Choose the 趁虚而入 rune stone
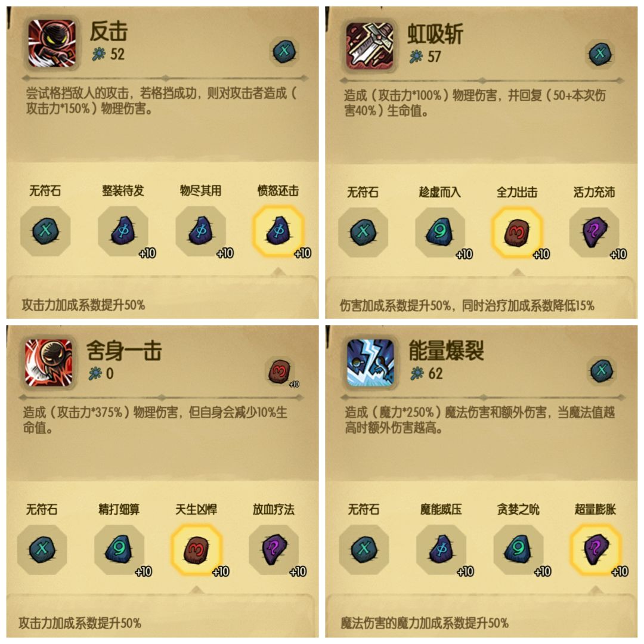Screen dimensions: 644x644 (440, 232)
